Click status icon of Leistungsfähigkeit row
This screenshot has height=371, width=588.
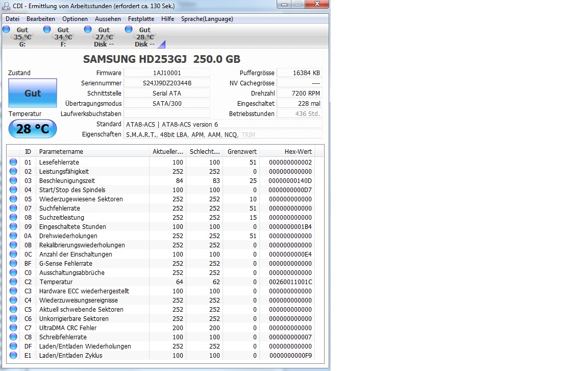13,171
